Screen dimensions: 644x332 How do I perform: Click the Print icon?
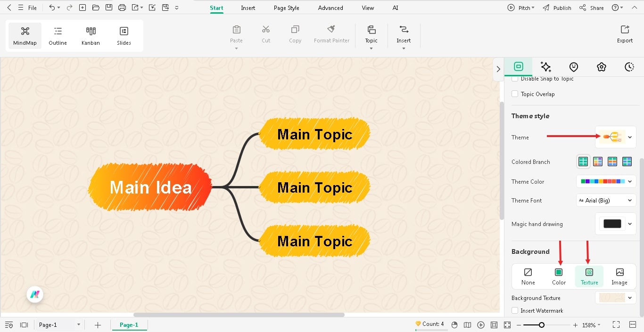tap(122, 8)
